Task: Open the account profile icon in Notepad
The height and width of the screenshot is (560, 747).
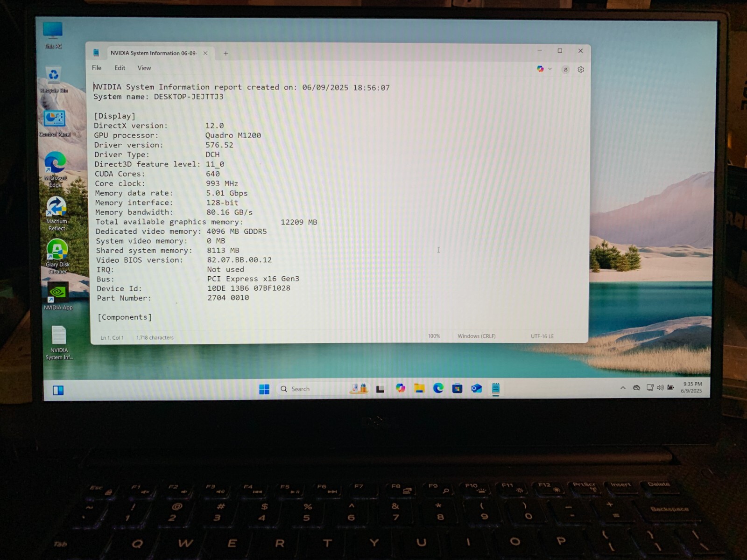Action: pos(565,70)
